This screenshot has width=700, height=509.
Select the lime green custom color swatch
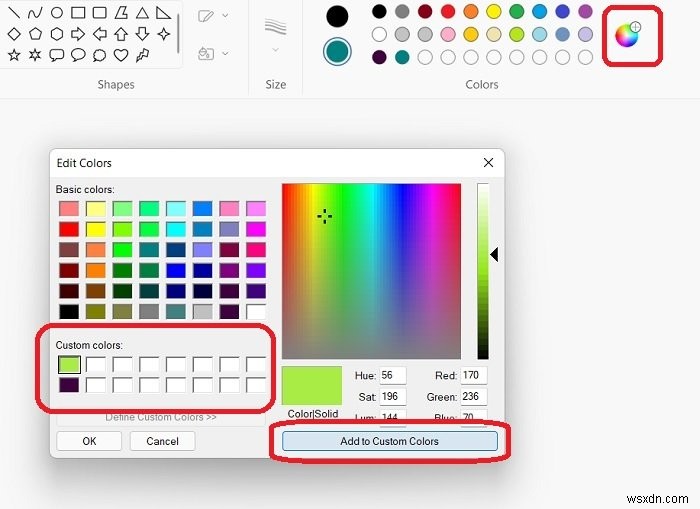click(69, 364)
